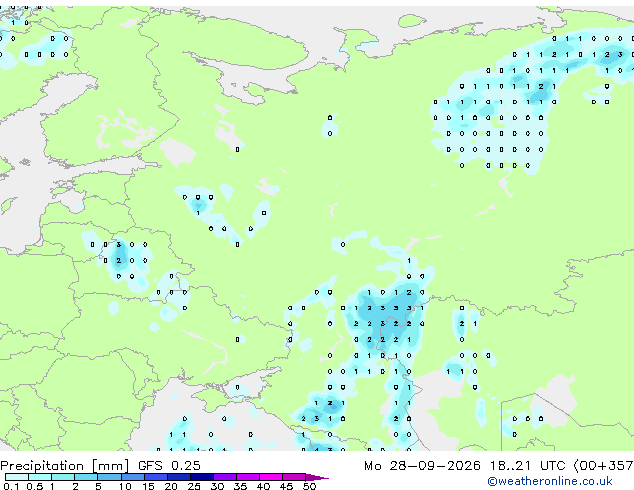This screenshot has height=490, width=634.
Task: Click the legend value label 50
Action: 309,486
